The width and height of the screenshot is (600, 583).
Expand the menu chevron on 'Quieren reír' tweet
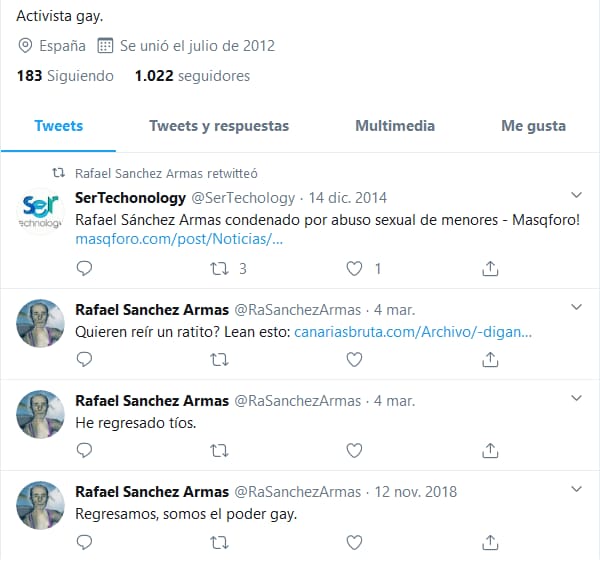[576, 307]
